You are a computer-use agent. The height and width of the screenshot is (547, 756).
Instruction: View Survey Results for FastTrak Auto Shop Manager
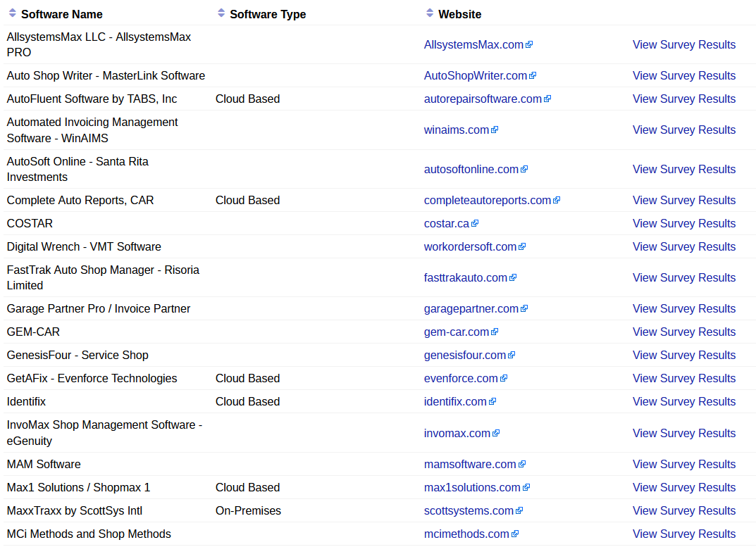pos(683,277)
